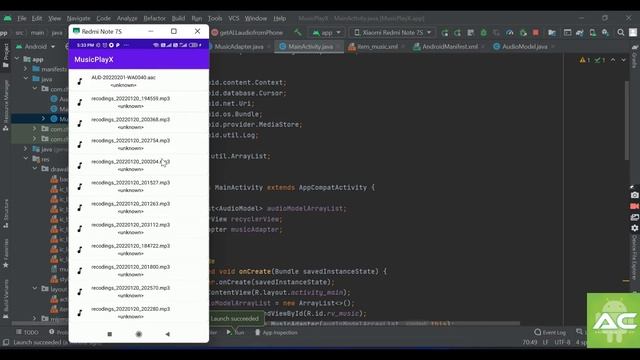Open the Run tool window

tap(236, 332)
